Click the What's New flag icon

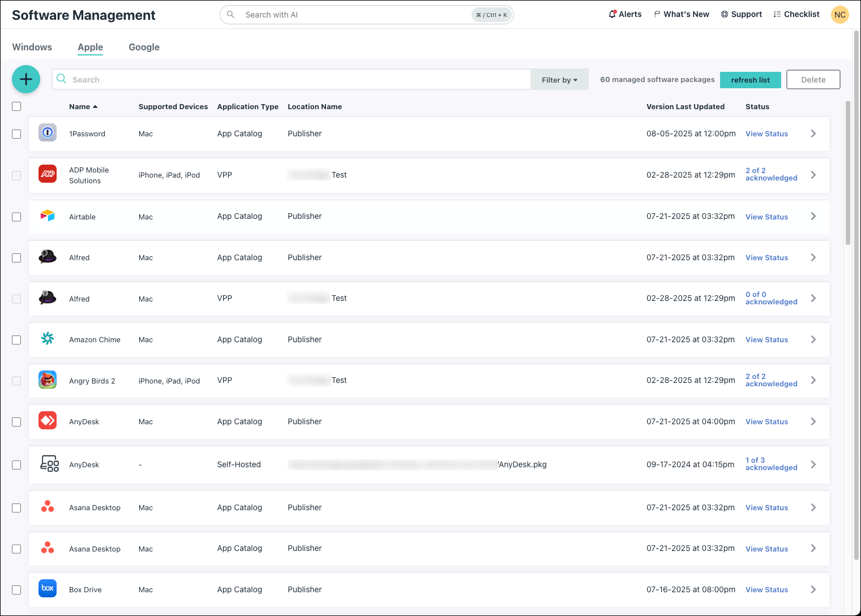(657, 14)
